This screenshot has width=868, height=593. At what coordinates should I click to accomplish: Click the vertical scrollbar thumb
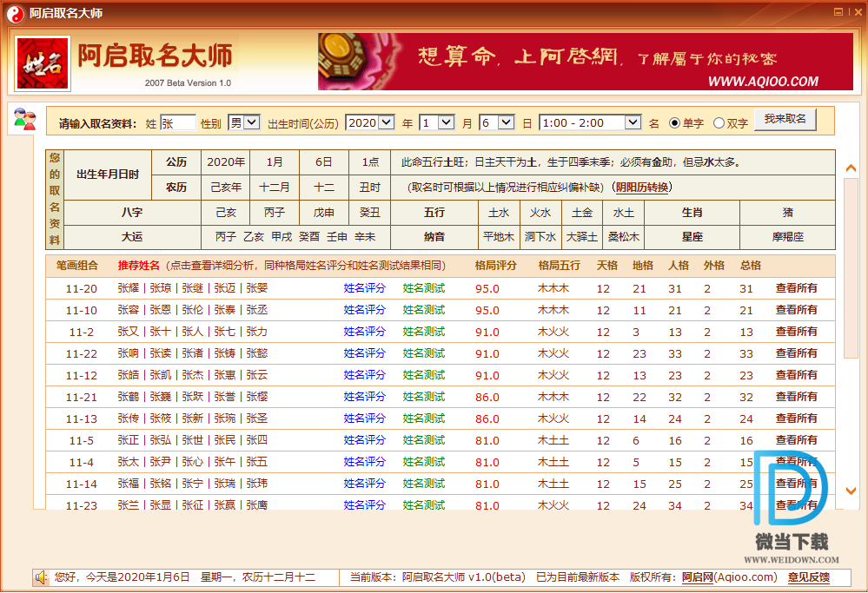[851, 268]
